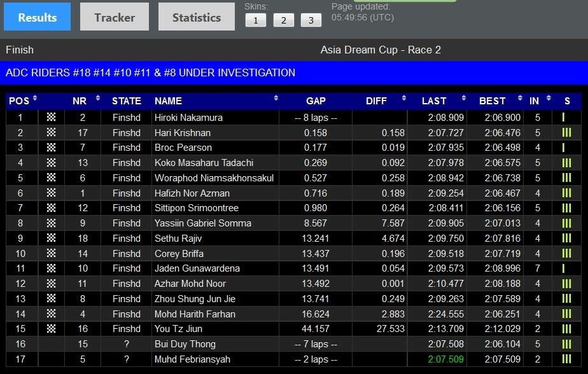Click sector indicator for Jaden Gunawardena
The width and height of the screenshot is (588, 374).
[x=563, y=268]
